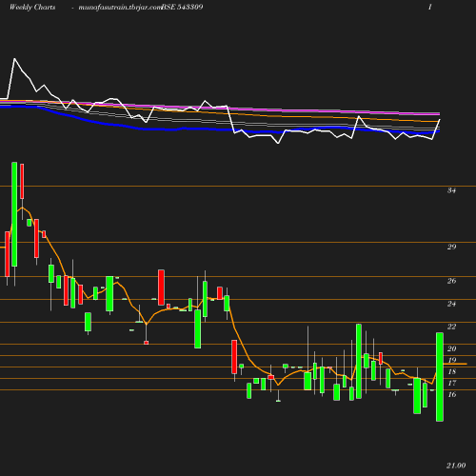Screen dimensions: 476x476
Task: Click the white line's peak at the top left
Action: pyautogui.click(x=14, y=59)
